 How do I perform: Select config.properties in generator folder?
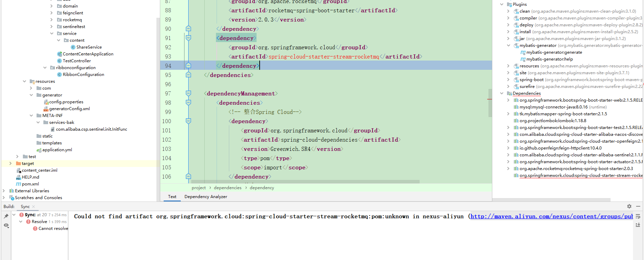click(66, 102)
